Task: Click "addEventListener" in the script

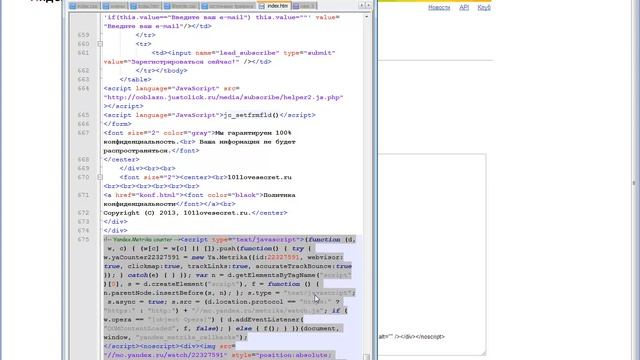Action: (x=267, y=320)
